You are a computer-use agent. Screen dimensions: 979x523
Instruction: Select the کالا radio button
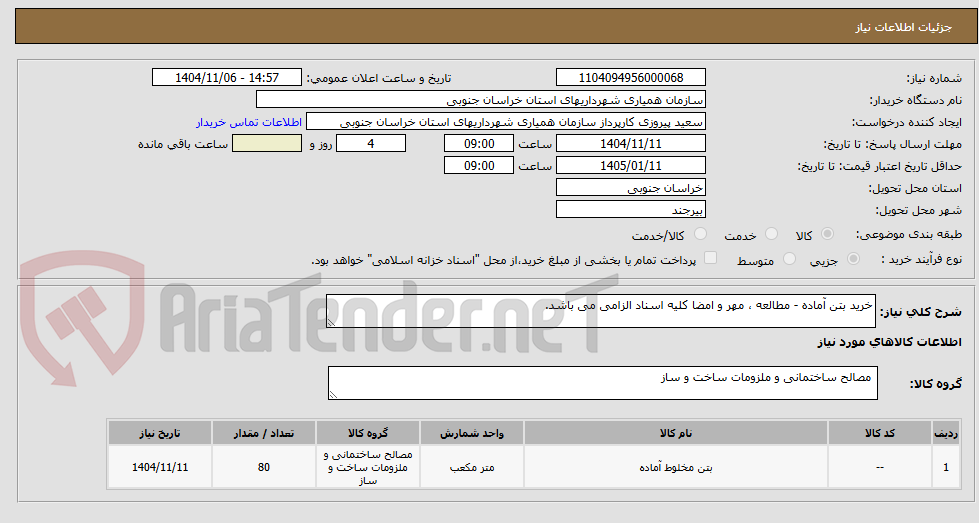[x=827, y=234]
